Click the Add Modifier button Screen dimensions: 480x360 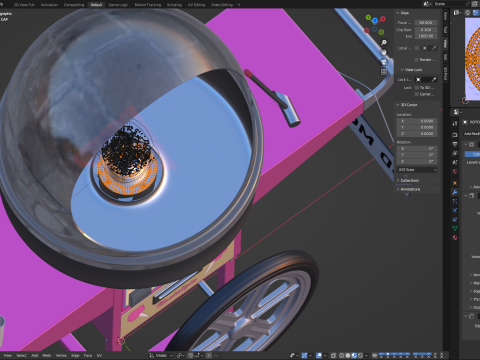tap(471, 134)
